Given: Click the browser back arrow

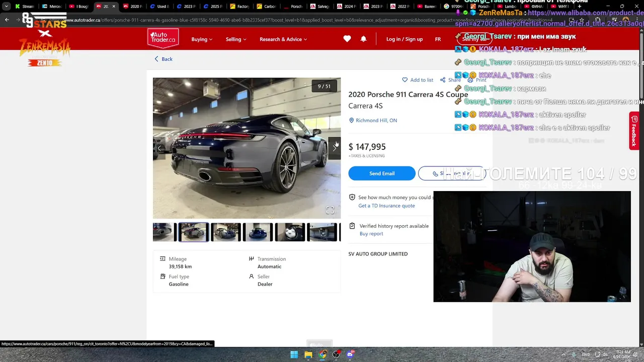Looking at the screenshot, I should click(7, 20).
